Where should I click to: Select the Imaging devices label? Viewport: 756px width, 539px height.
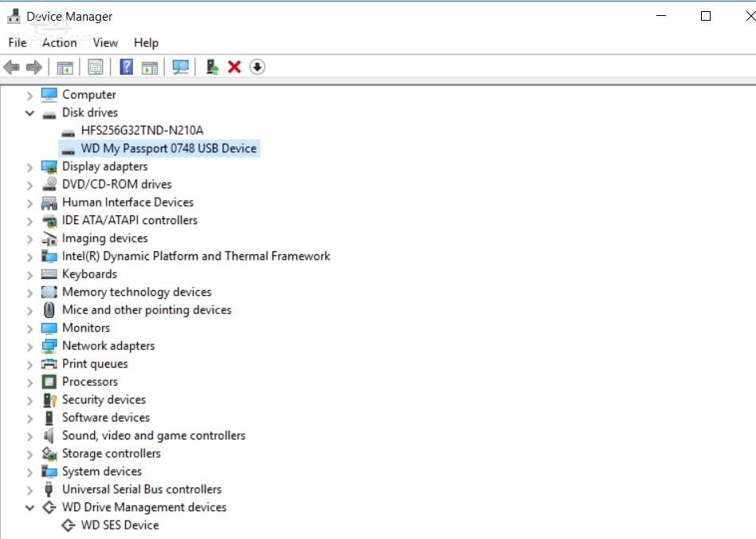click(104, 238)
